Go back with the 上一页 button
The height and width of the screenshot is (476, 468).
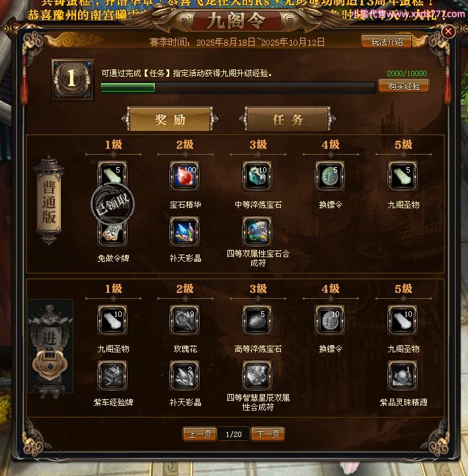pyautogui.click(x=200, y=434)
